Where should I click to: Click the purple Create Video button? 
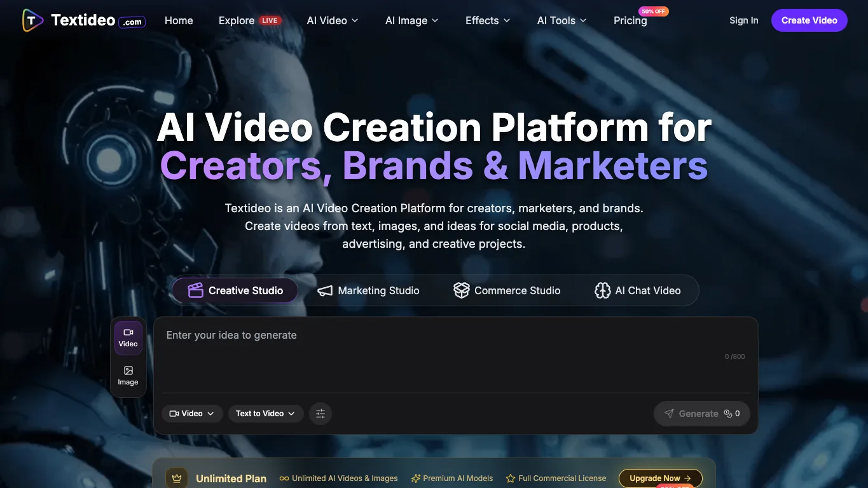(x=809, y=20)
